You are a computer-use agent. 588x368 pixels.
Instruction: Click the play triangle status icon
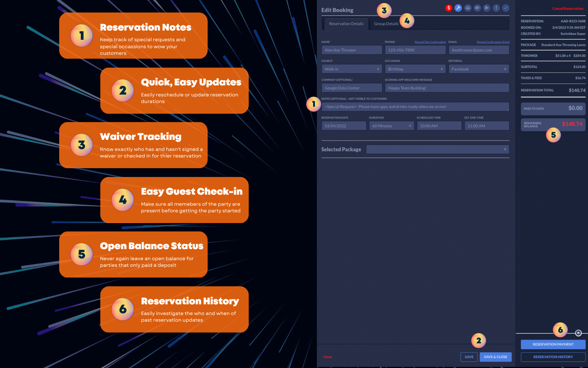[487, 8]
